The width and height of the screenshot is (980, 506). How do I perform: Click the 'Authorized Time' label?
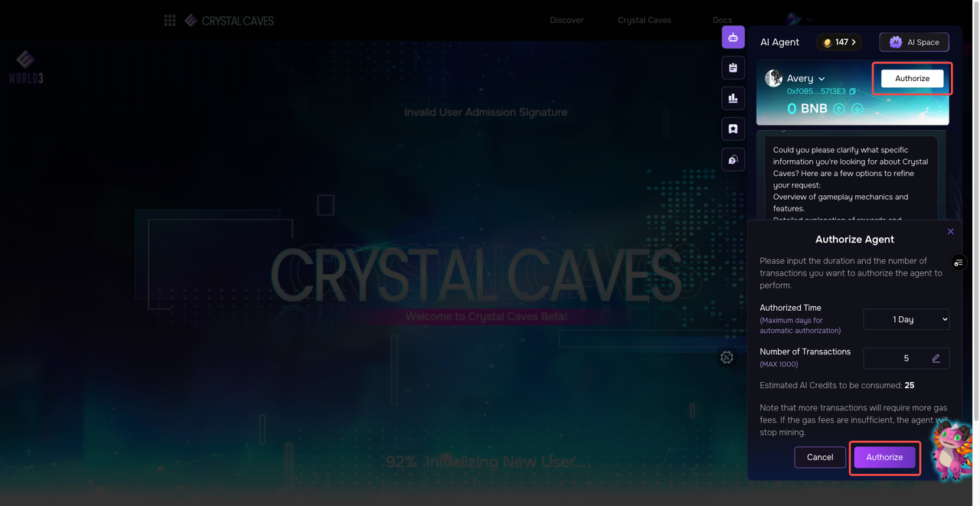click(790, 308)
